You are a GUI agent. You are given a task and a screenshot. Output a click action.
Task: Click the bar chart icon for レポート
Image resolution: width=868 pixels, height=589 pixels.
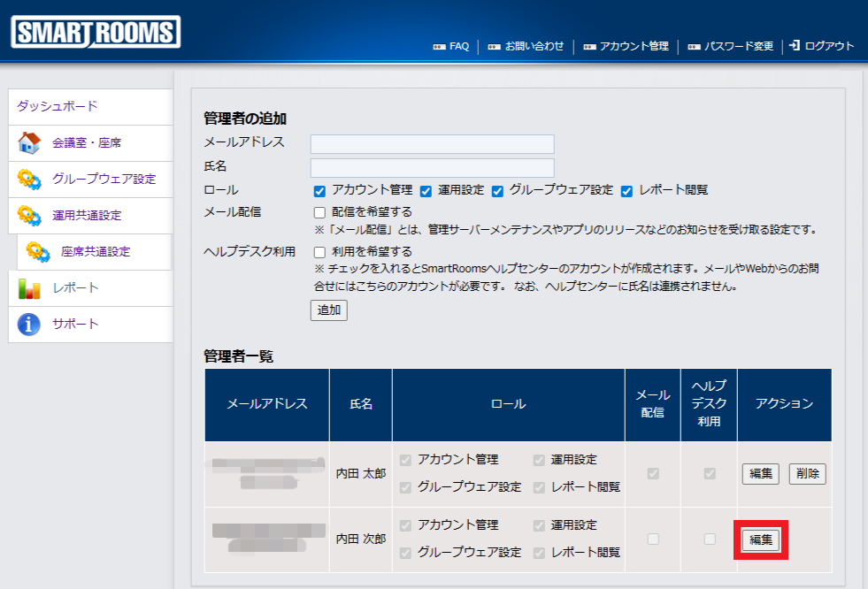point(29,288)
